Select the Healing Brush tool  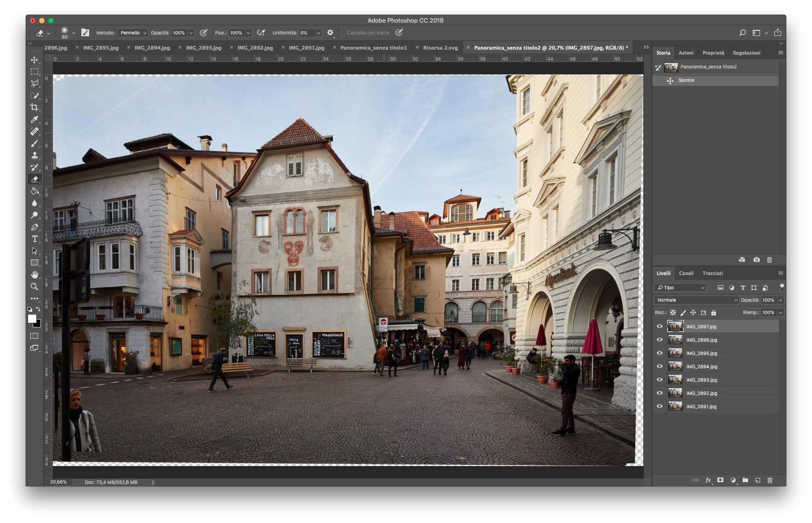[34, 131]
